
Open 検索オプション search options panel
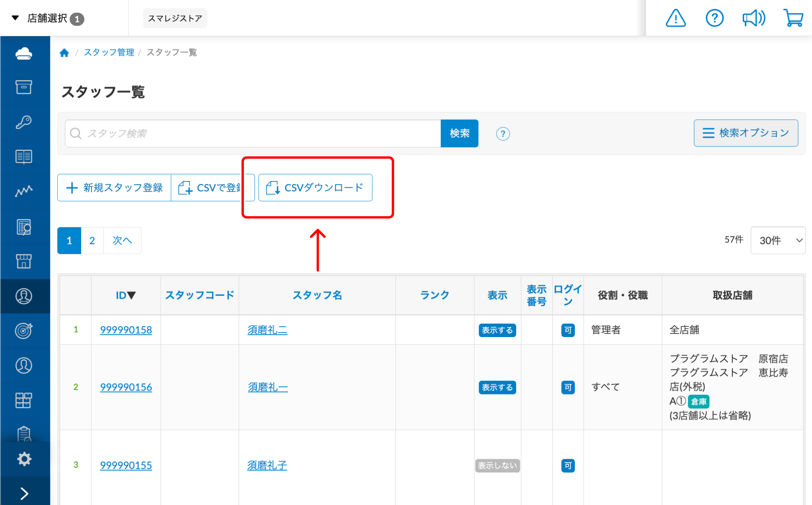[745, 133]
